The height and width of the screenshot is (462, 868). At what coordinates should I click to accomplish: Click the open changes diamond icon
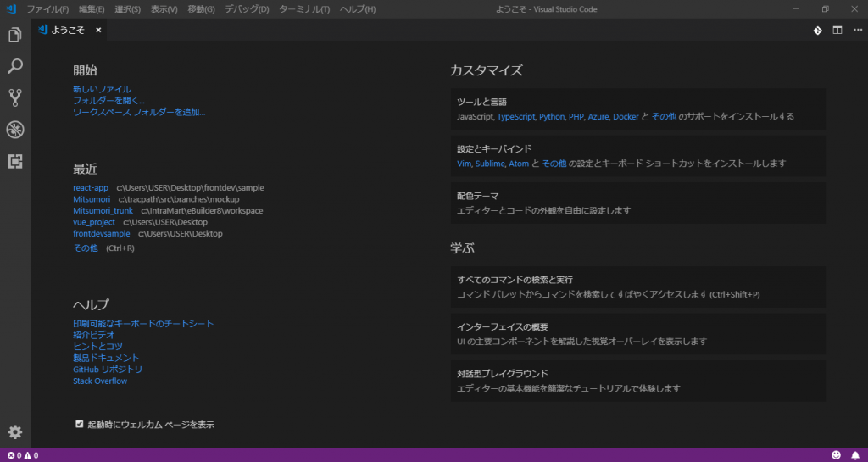[818, 31]
